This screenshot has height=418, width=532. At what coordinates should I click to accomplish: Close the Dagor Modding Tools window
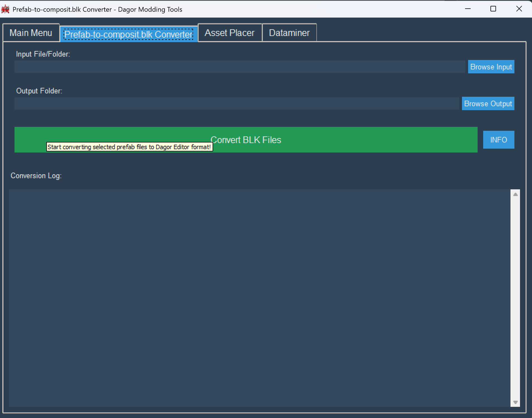519,9
